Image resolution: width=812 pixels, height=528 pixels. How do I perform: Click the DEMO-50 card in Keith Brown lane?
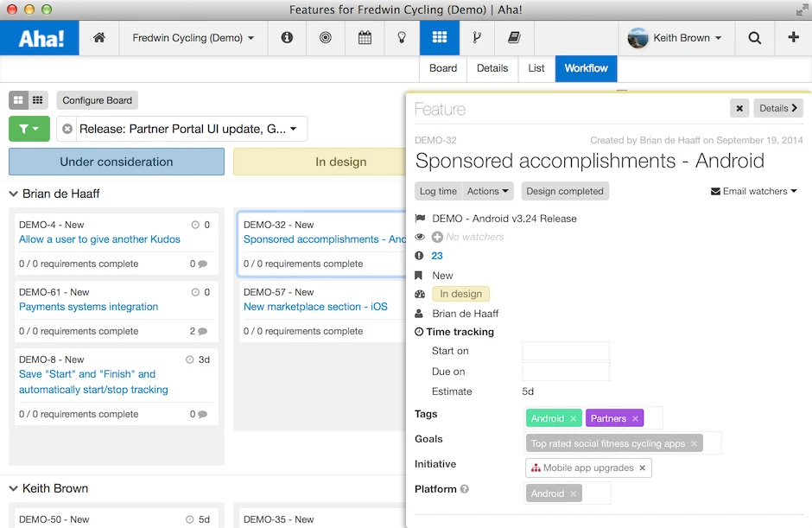tap(117, 519)
